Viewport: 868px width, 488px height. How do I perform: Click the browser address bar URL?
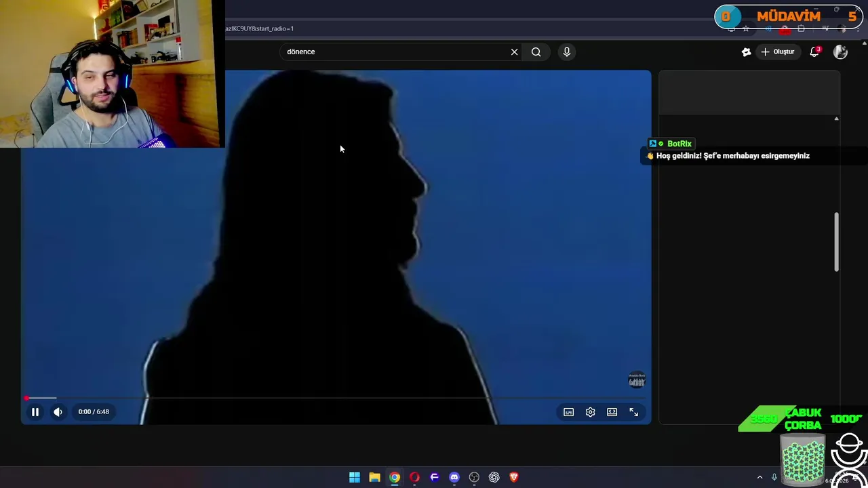pyautogui.click(x=260, y=28)
